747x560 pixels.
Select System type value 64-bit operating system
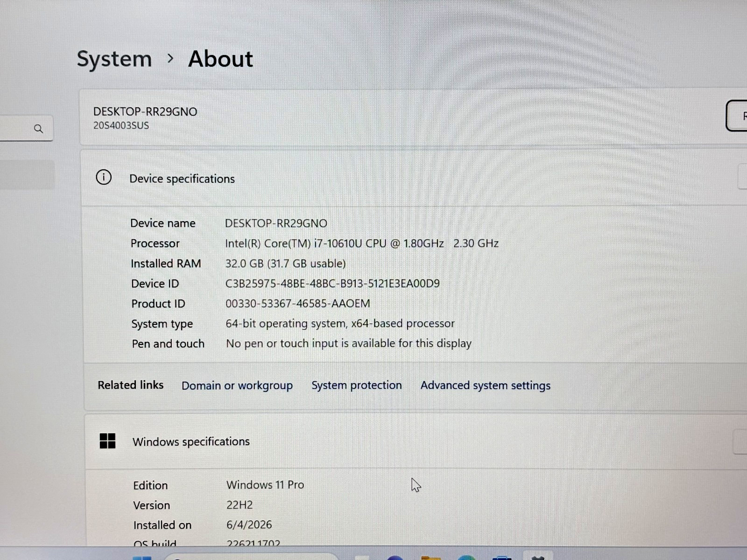click(x=340, y=323)
